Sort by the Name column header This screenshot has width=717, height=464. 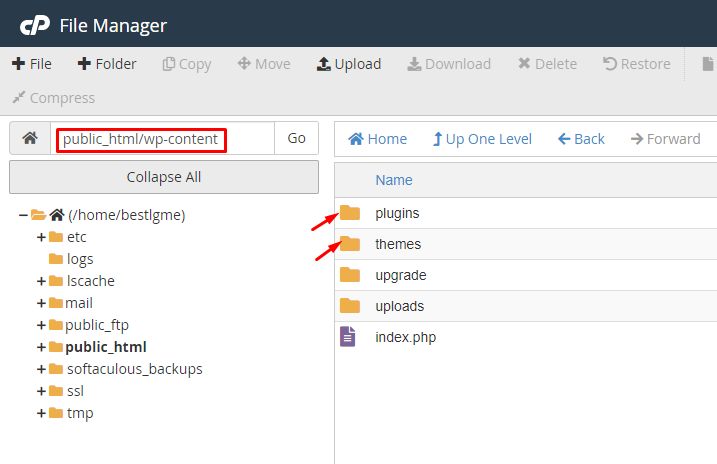point(394,180)
